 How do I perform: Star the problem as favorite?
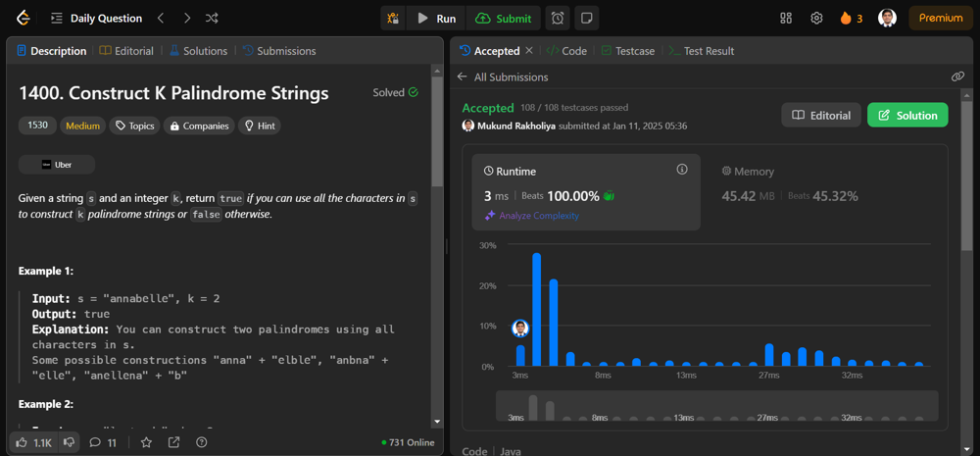pyautogui.click(x=146, y=442)
